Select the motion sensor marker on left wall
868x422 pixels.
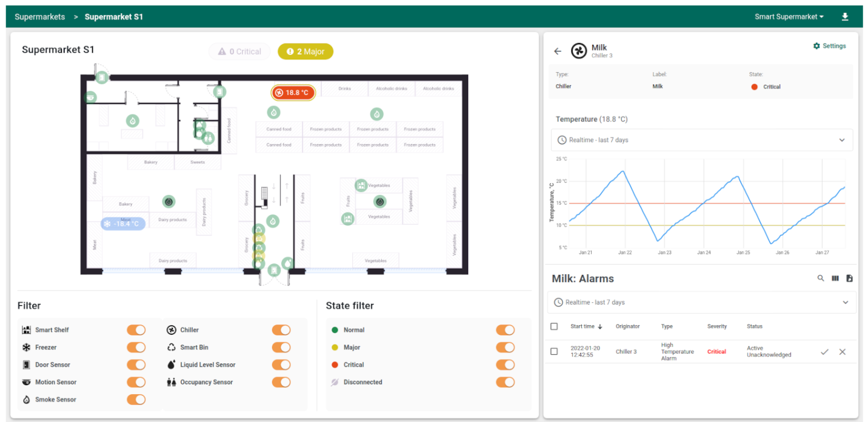(90, 97)
